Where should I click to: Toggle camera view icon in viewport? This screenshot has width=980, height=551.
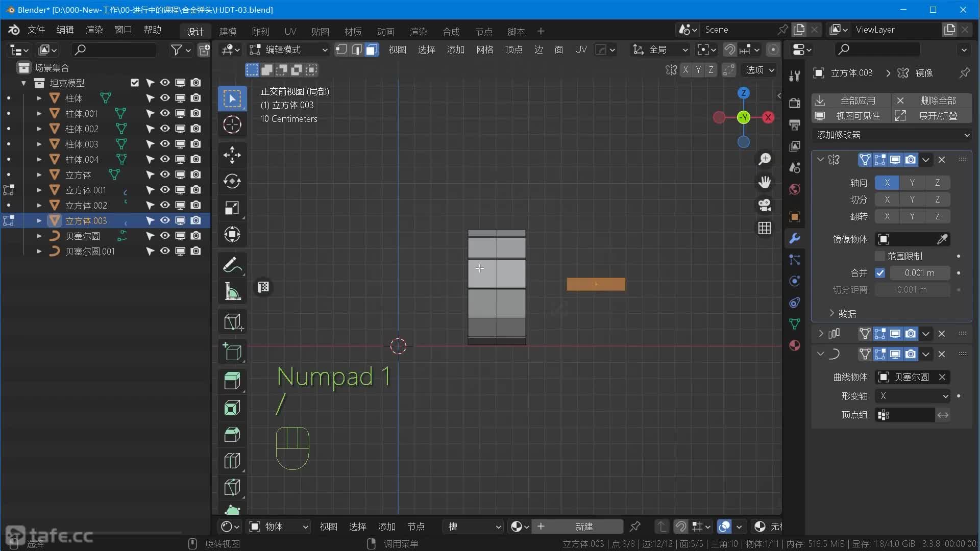764,205
